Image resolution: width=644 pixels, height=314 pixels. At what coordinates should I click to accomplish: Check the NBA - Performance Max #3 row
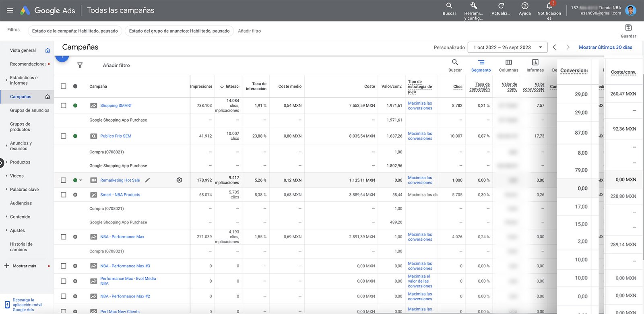pyautogui.click(x=63, y=266)
